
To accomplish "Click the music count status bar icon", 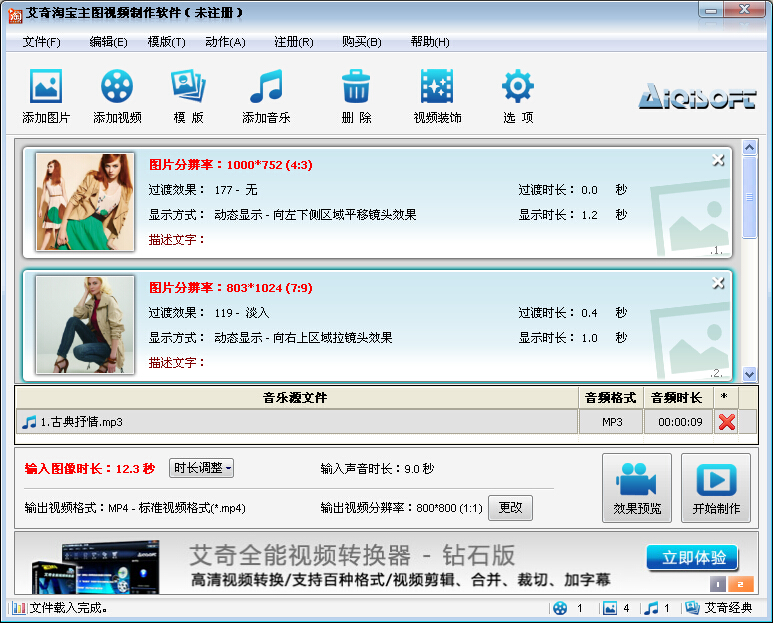I will [x=651, y=608].
